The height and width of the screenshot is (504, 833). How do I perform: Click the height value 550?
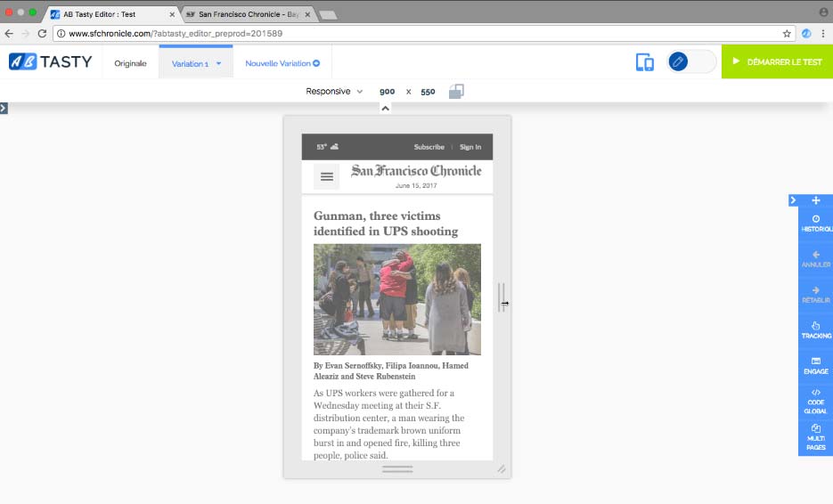(428, 92)
